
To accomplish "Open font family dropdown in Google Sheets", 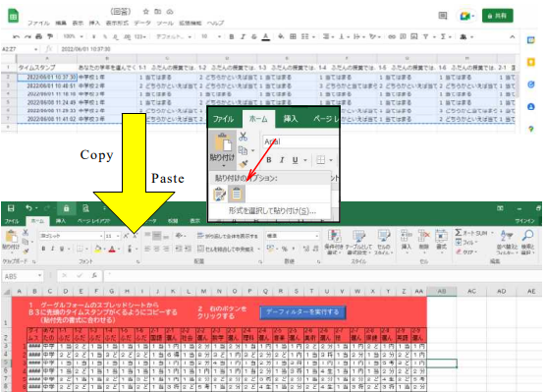I will [174, 36].
